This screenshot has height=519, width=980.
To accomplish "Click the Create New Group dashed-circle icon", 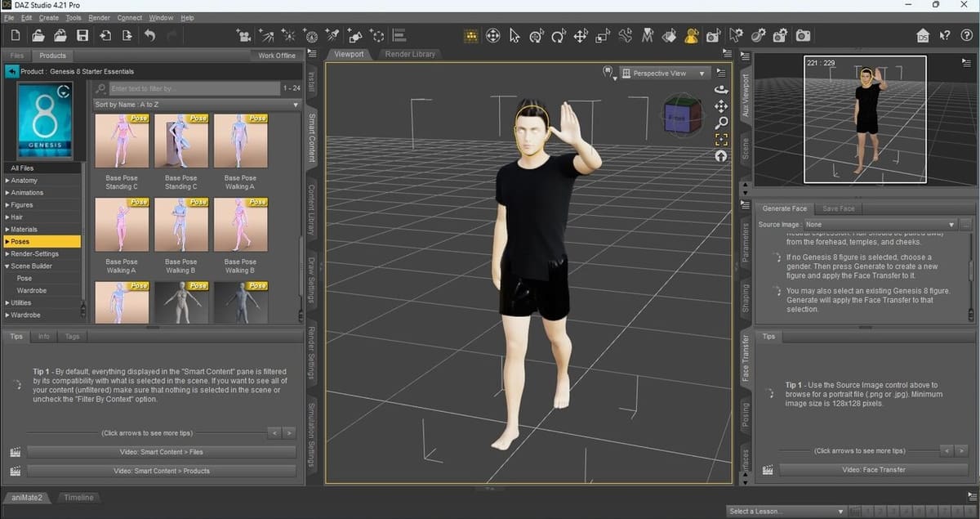I will (x=377, y=35).
